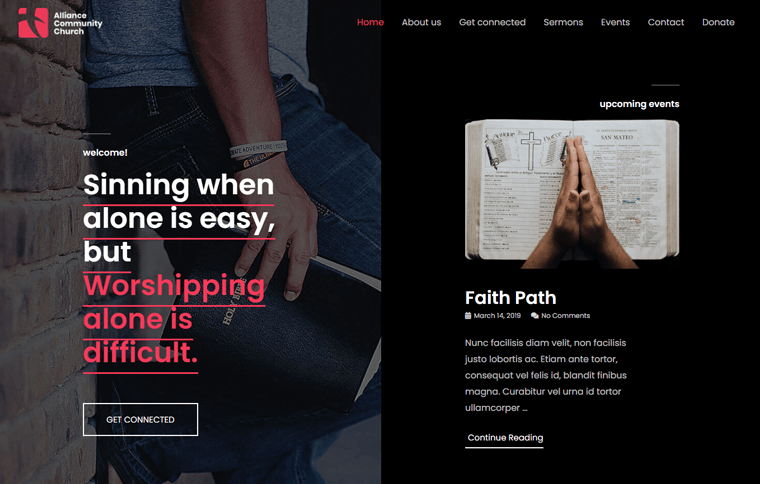Viewport: 760px width, 484px height.
Task: Click the No Comments link
Action: click(565, 315)
